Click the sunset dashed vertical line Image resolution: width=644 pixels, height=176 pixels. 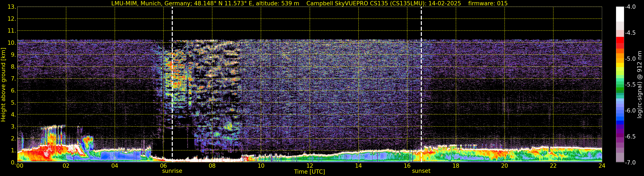pyautogui.click(x=421, y=85)
